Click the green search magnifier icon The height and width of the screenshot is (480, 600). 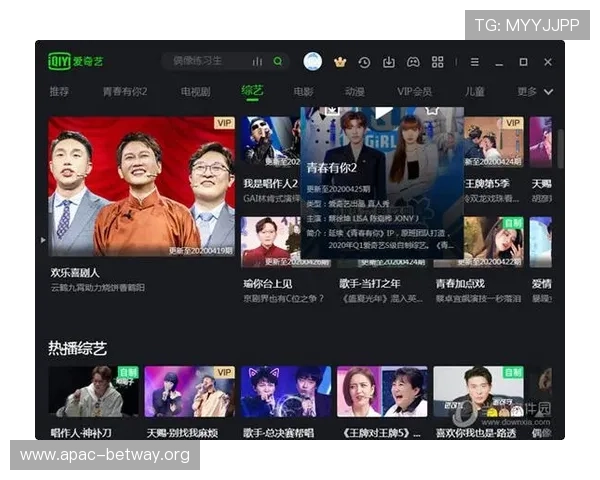click(x=278, y=61)
